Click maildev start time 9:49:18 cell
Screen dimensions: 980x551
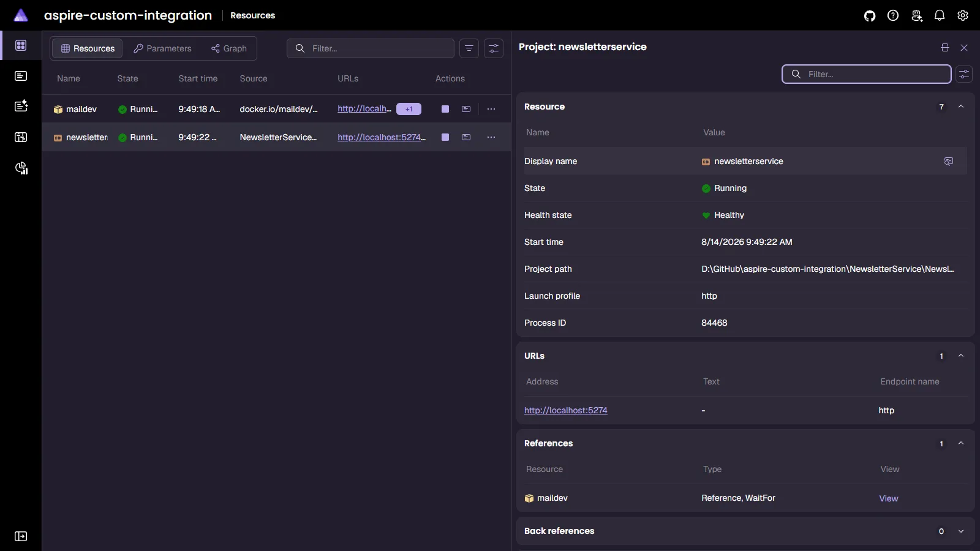point(199,109)
